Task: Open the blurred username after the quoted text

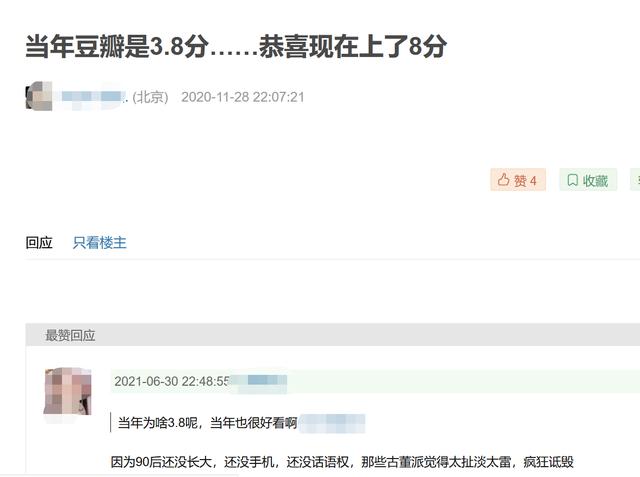Action: coord(332,423)
